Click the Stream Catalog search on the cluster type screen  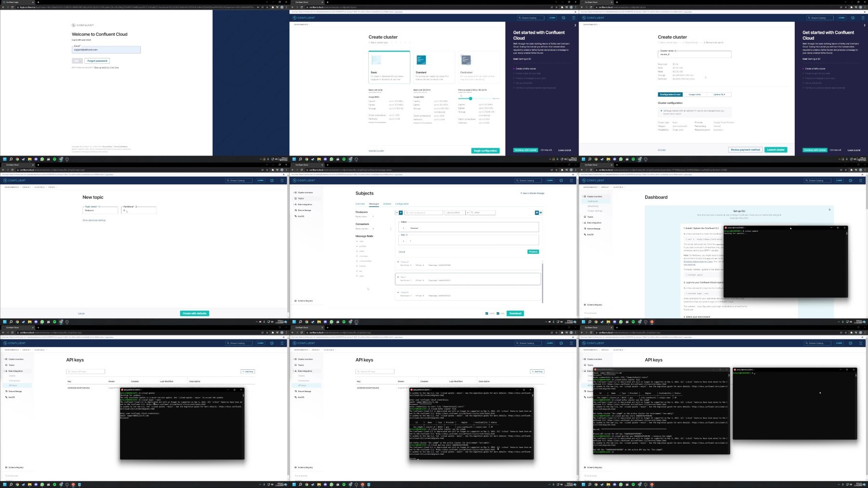530,18
